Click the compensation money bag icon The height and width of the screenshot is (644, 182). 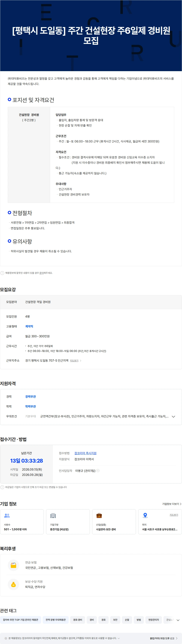[13, 584]
